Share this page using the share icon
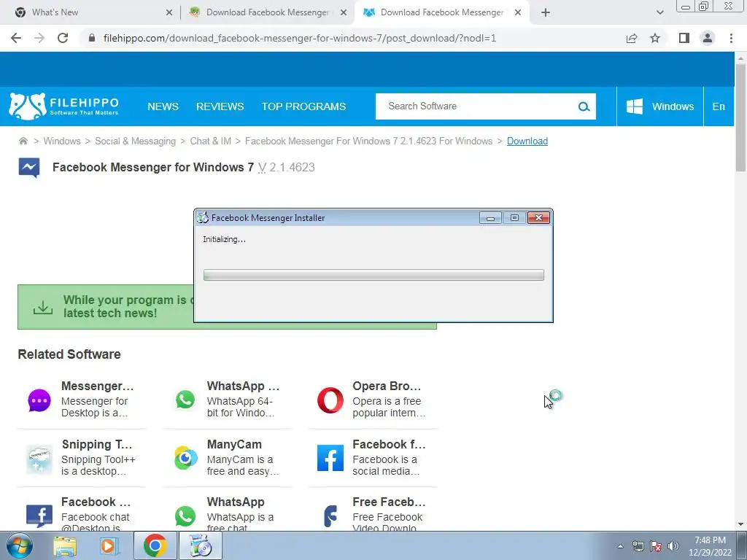This screenshot has height=560, width=747. [632, 38]
